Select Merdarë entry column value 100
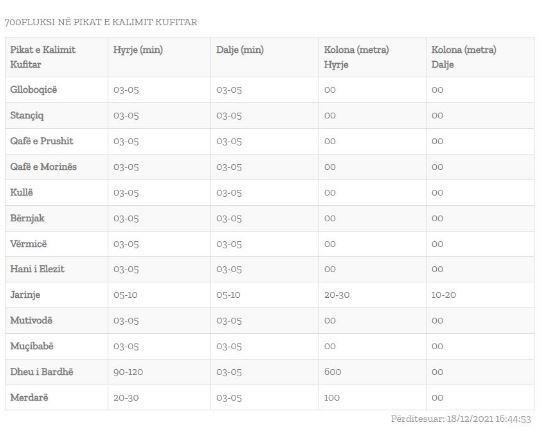Viewport: 552px width, 442px height. (332, 398)
